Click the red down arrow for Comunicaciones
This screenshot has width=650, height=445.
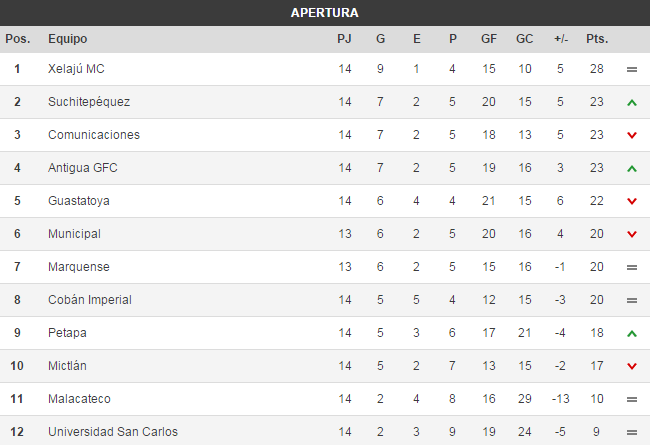coord(631,136)
